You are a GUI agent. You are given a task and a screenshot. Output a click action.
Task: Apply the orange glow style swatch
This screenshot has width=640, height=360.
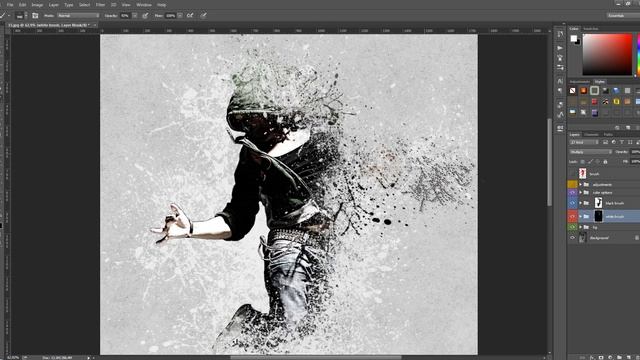point(584,91)
